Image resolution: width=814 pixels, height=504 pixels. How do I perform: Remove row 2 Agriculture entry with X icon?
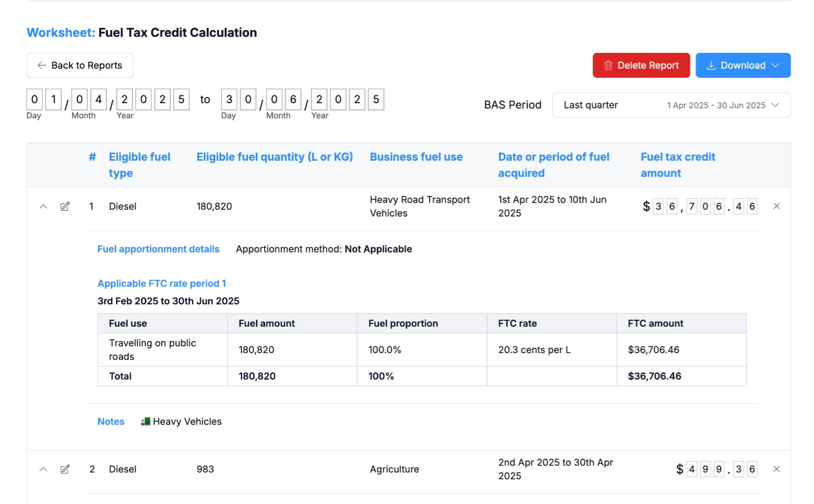(776, 469)
